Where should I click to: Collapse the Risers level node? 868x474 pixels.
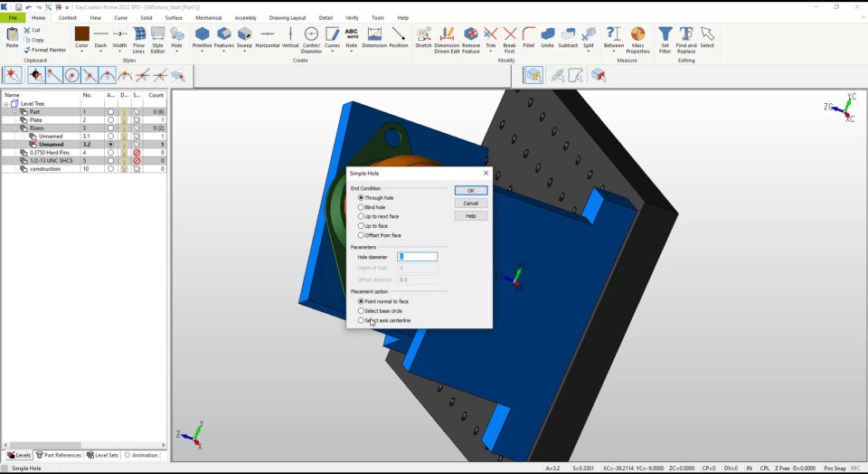click(15, 128)
